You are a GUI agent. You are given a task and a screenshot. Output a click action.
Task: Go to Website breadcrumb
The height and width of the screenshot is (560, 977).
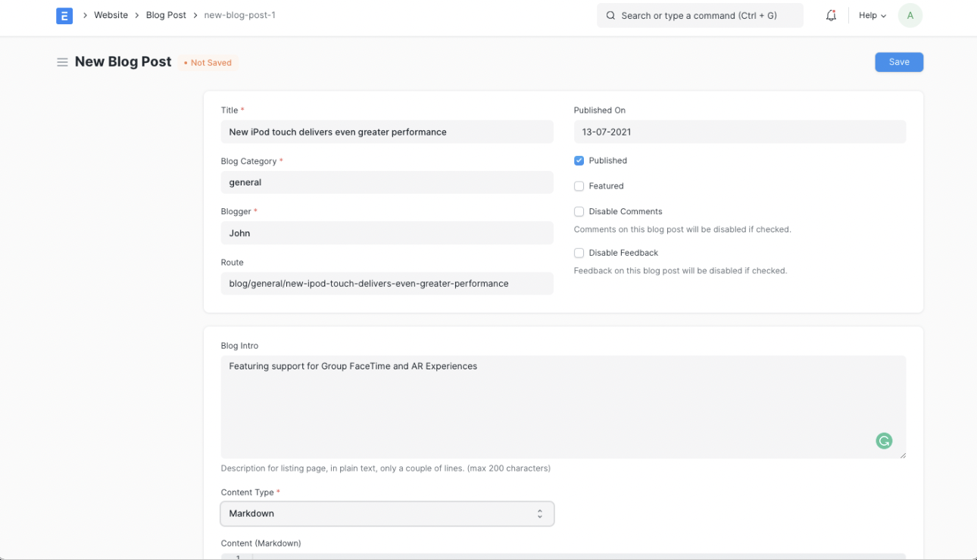click(x=111, y=15)
